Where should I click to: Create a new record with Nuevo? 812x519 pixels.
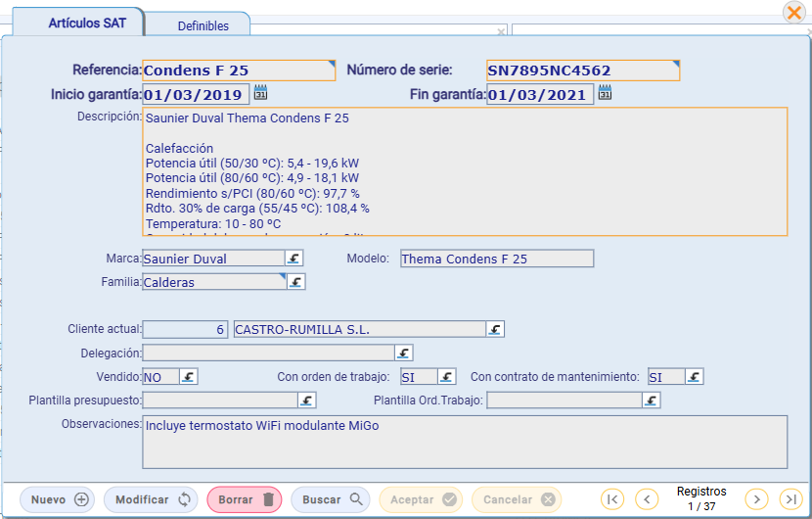[58, 499]
